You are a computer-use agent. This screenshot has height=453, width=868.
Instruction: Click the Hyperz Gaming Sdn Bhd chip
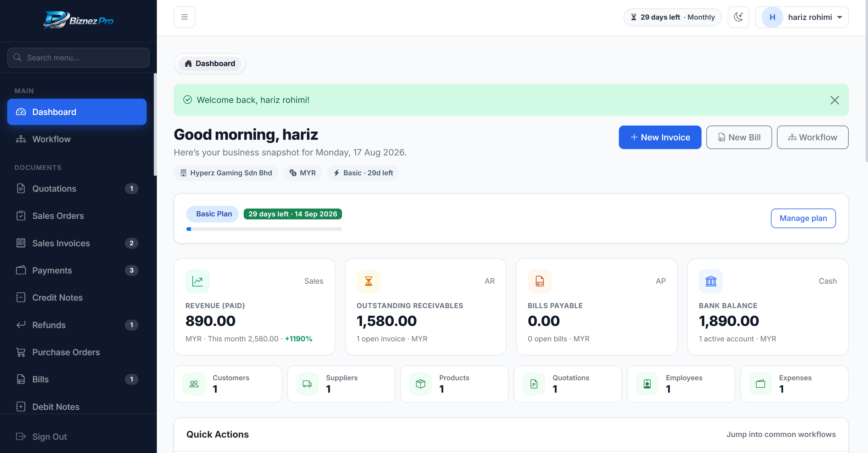click(226, 173)
